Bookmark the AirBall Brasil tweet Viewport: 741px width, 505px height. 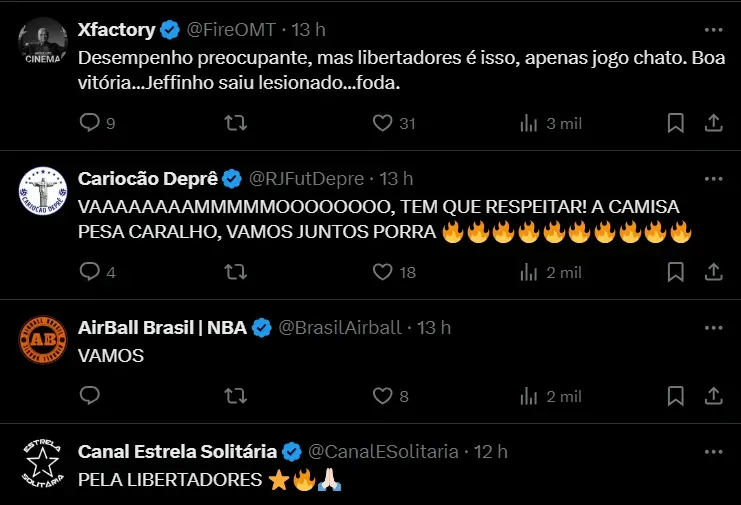[676, 396]
